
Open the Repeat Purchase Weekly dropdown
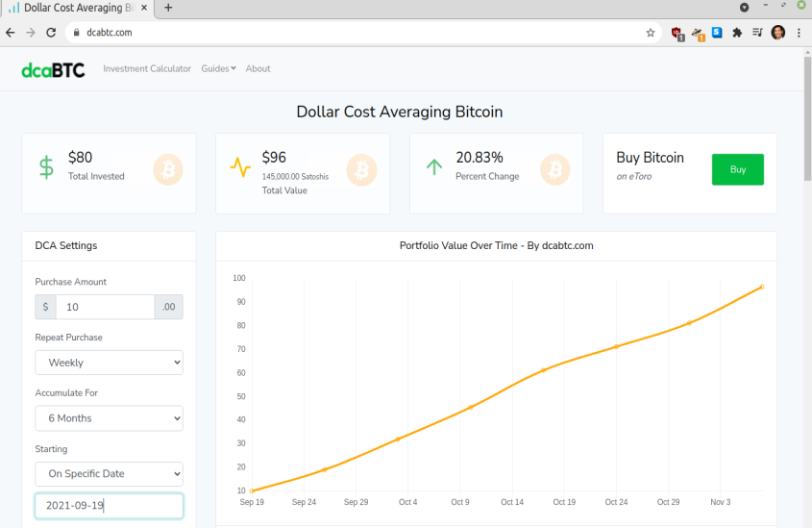click(x=109, y=363)
